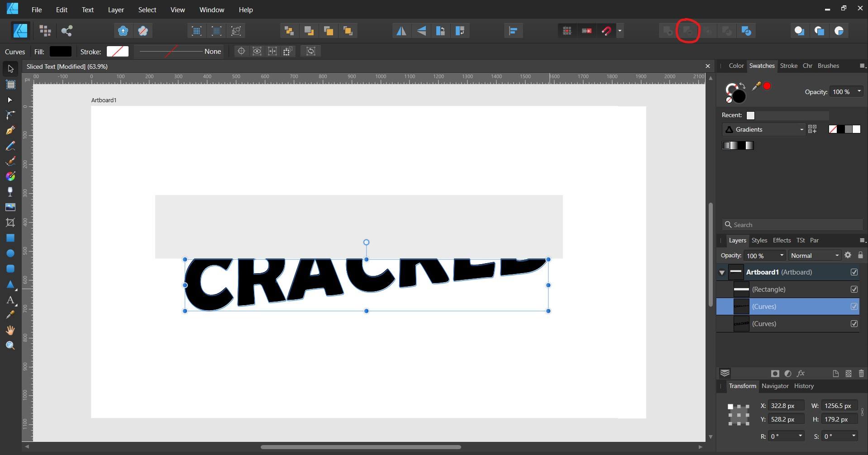Collapse the Artboard1 layer group
The width and height of the screenshot is (868, 455).
coord(722,272)
